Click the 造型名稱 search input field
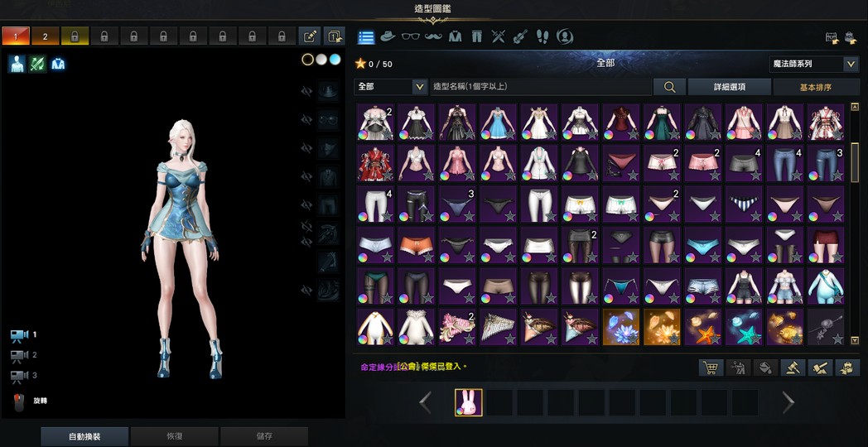Image resolution: width=868 pixels, height=447 pixels. 540,87
